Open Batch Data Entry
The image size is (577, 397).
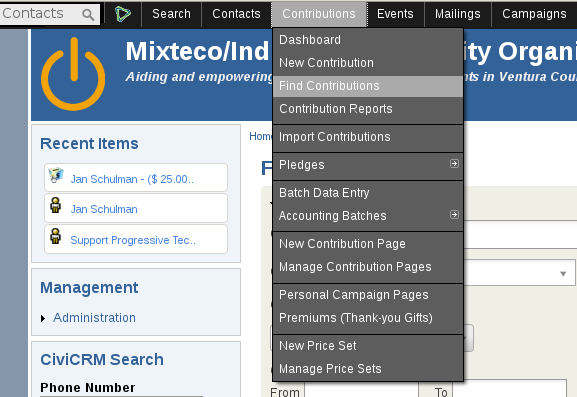click(368, 193)
